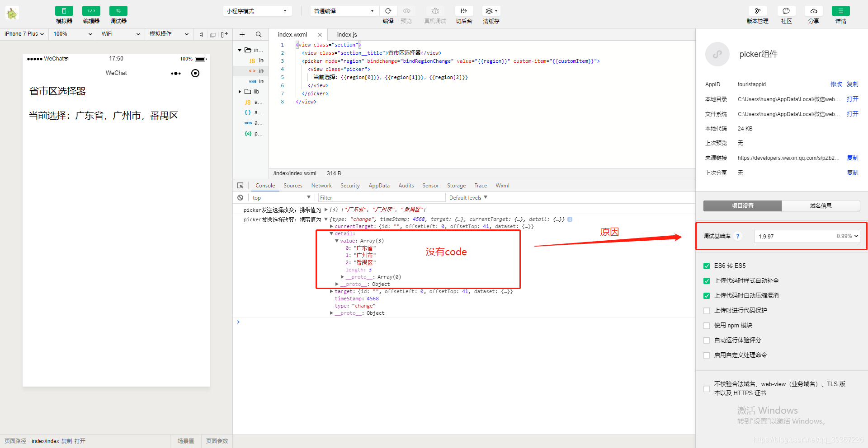Image resolution: width=868 pixels, height=448 pixels.
Task: Click the 切后台 switch-to-background icon
Action: (x=464, y=11)
